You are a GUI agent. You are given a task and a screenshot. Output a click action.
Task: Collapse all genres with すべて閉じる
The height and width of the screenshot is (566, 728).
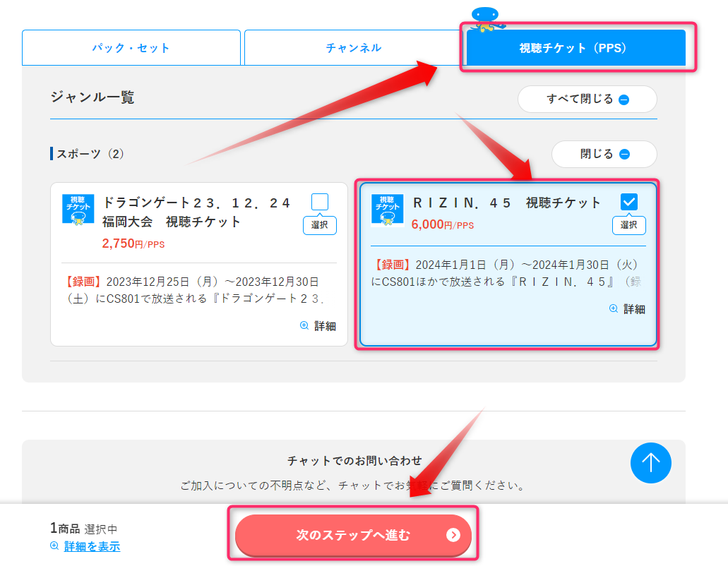pyautogui.click(x=587, y=100)
